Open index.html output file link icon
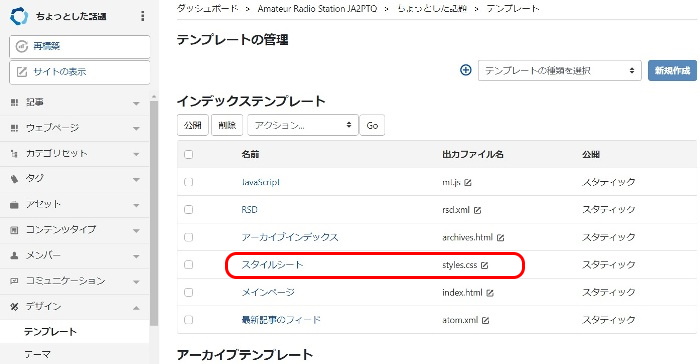The width and height of the screenshot is (700, 364). tap(490, 293)
